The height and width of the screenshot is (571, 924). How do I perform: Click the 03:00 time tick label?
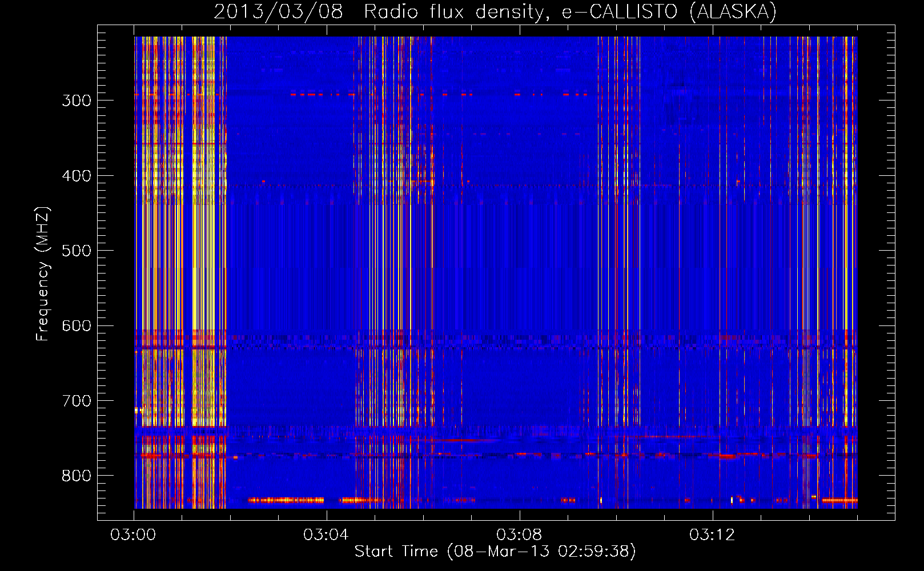point(133,535)
